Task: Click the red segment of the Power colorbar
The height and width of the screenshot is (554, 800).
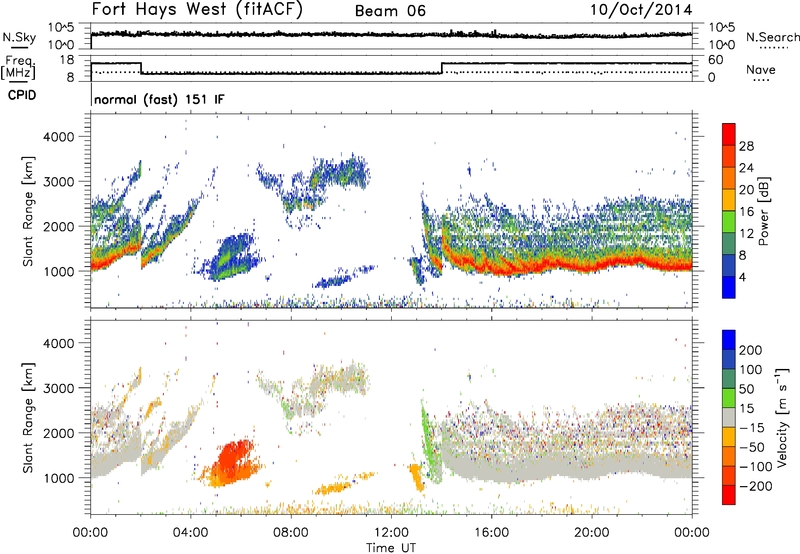Action: point(729,134)
